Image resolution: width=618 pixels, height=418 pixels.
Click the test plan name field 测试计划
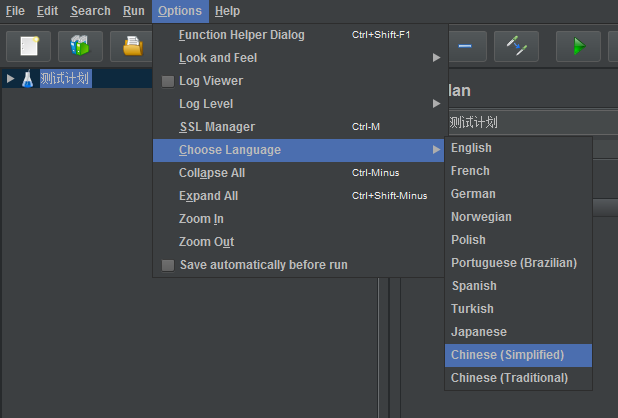[x=533, y=123]
